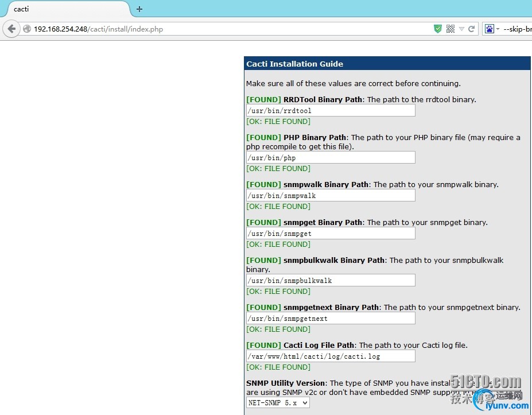Click OK: FILE FOUND status under cacti.log path
The image size is (532, 415).
pyautogui.click(x=278, y=367)
